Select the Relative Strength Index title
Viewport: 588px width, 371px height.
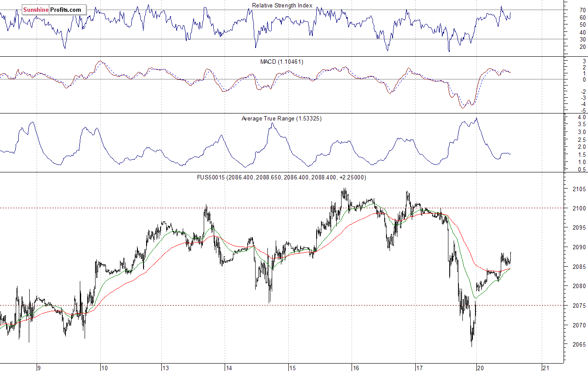click(x=282, y=6)
